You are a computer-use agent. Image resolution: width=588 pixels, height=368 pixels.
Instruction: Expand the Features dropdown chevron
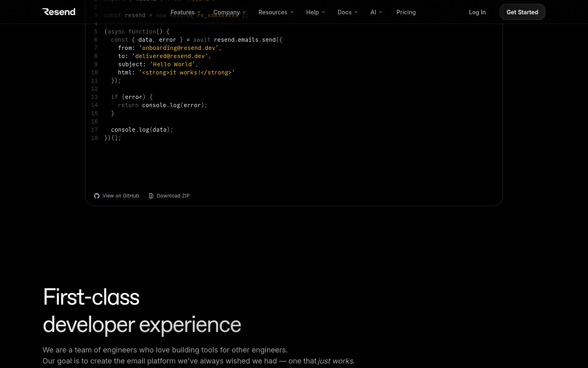tap(199, 12)
